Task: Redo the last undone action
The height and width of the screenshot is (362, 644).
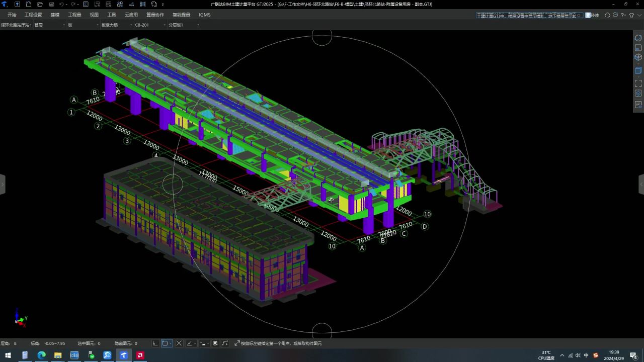Action: 73,4
